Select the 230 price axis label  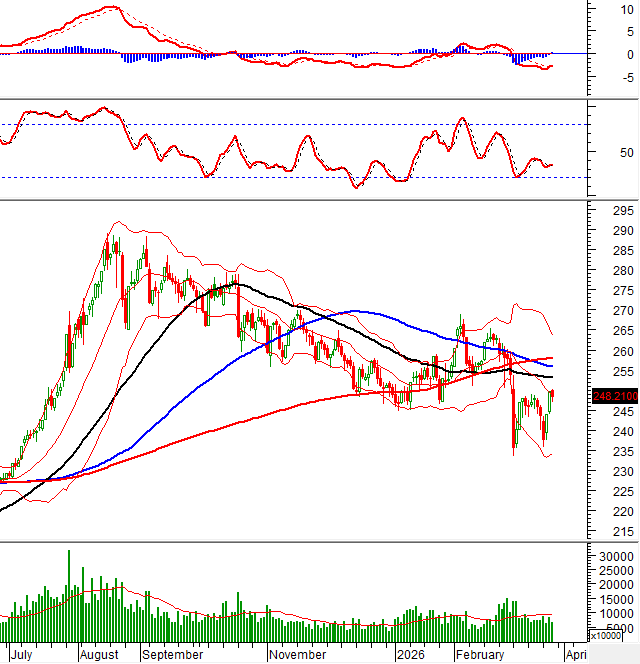click(x=596, y=471)
